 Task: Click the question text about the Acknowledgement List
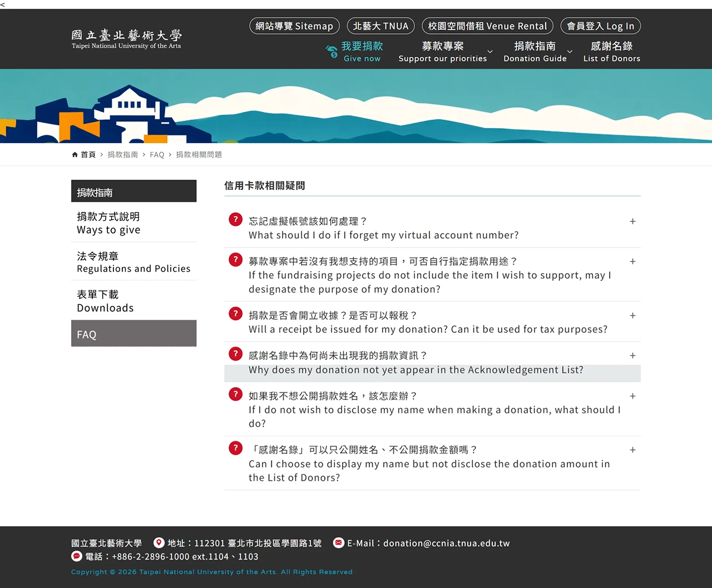416,363
